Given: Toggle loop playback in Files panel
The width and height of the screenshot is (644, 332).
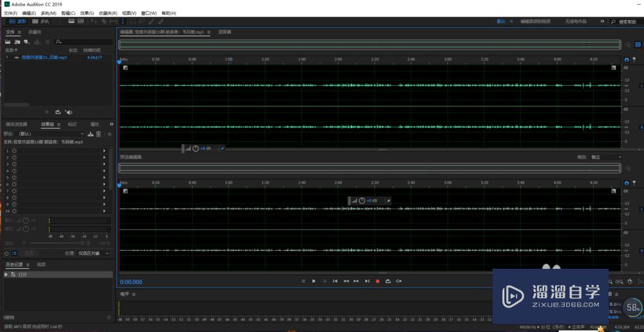Looking at the screenshot, I should click(x=58, y=112).
